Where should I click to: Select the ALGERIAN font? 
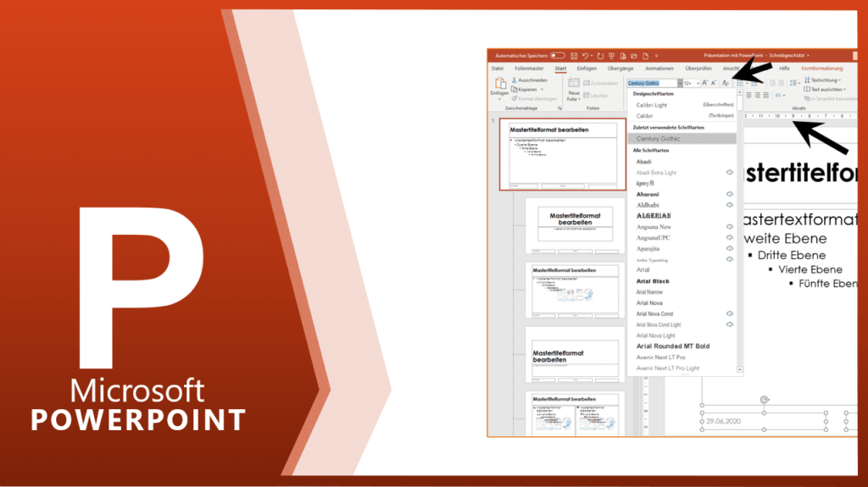654,216
